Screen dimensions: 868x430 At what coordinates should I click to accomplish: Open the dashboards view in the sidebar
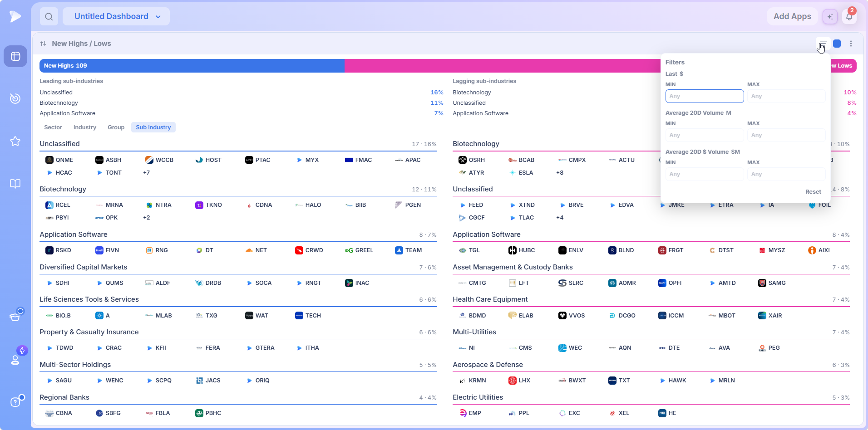tap(15, 56)
